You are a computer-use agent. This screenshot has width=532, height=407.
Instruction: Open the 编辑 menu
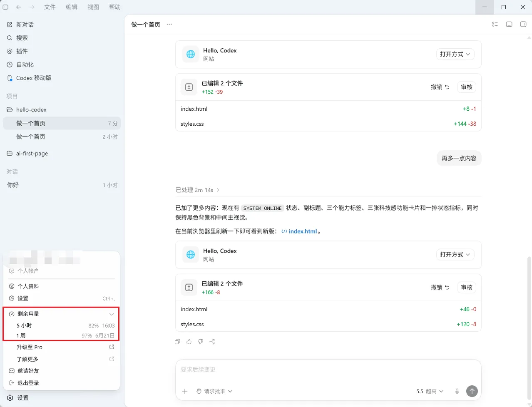(72, 7)
